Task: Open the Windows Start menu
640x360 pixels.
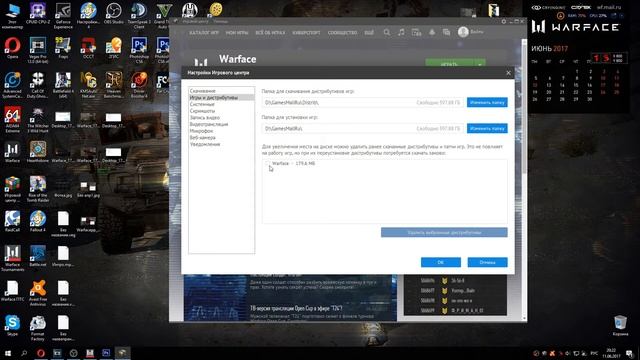Action: pos(8,353)
